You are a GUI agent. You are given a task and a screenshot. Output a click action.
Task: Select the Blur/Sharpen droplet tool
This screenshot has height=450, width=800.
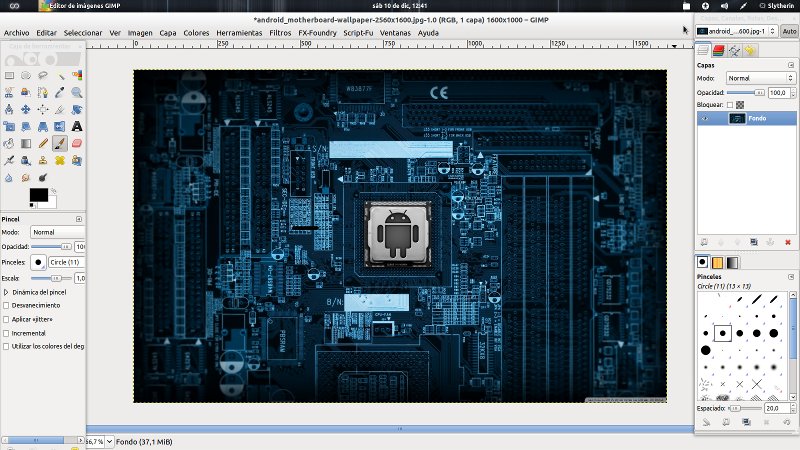(x=9, y=178)
